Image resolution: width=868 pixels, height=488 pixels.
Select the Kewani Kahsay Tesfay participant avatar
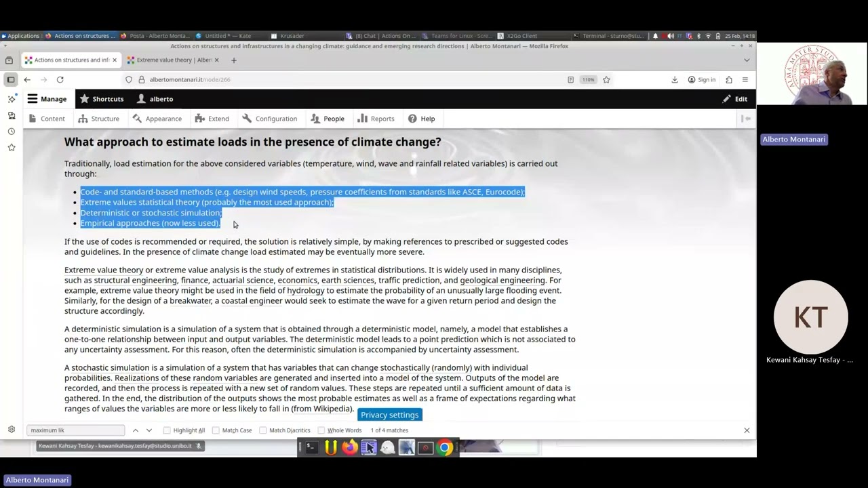pos(811,317)
